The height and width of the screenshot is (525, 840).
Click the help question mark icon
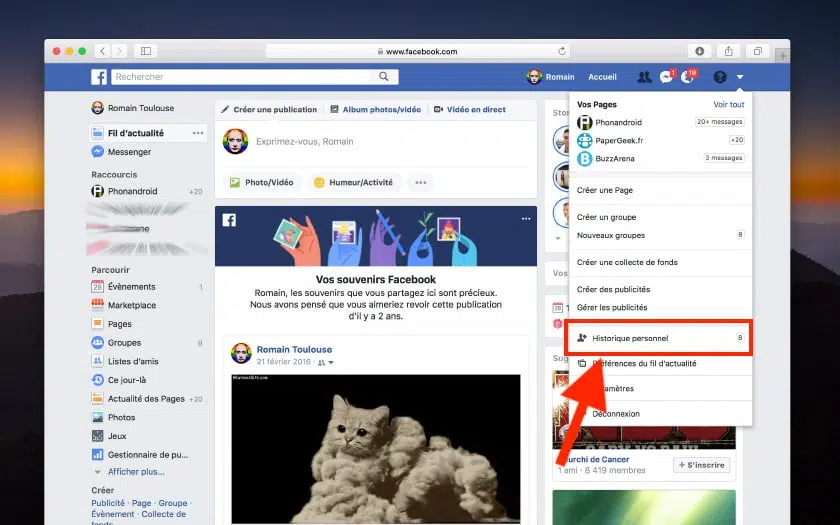click(719, 77)
